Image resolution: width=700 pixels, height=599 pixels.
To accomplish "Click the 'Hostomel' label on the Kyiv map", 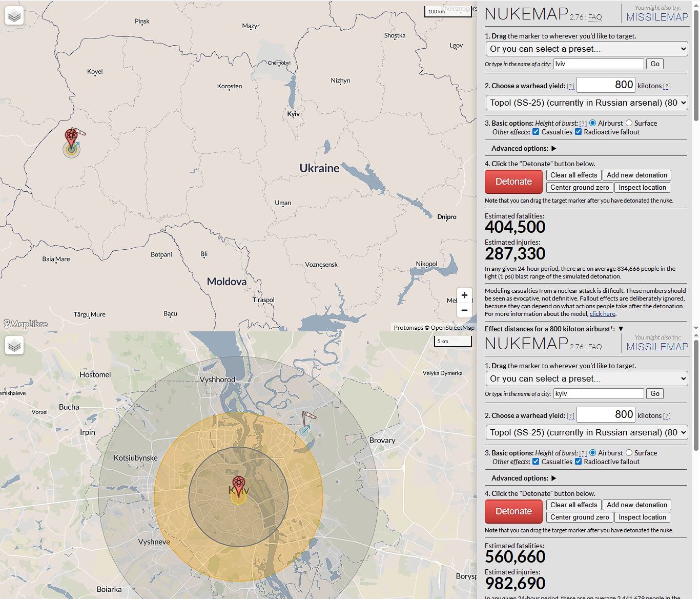I will 95,375.
